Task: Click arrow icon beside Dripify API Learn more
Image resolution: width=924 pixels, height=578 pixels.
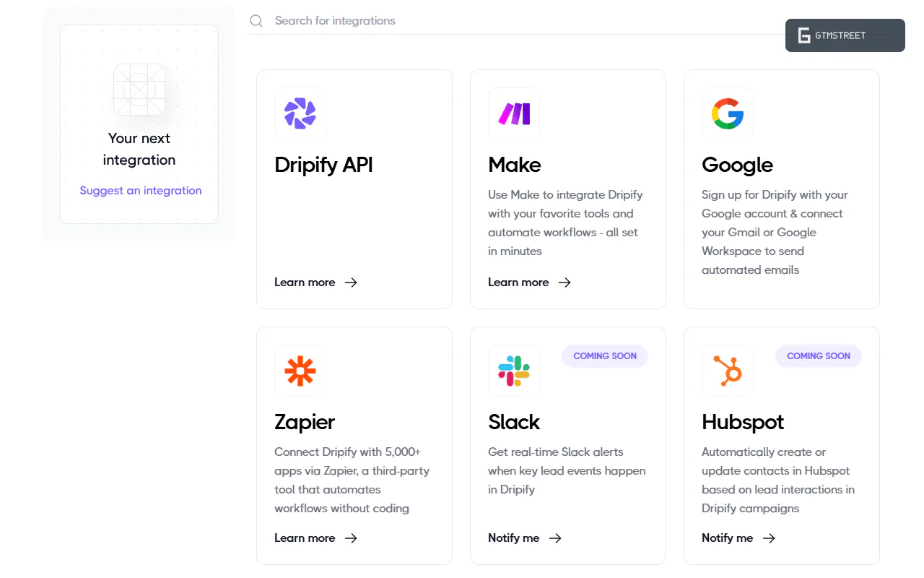Action: click(351, 282)
